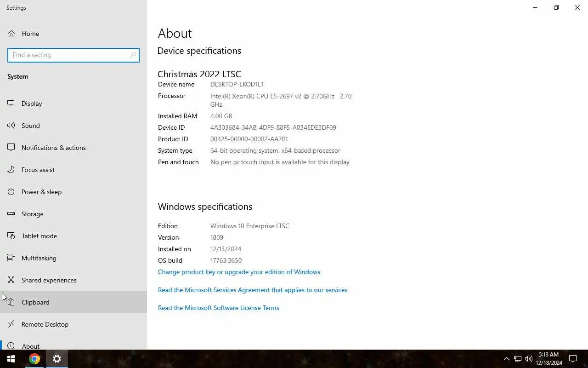Go to Settings Home label
The image size is (588, 368).
click(x=30, y=34)
